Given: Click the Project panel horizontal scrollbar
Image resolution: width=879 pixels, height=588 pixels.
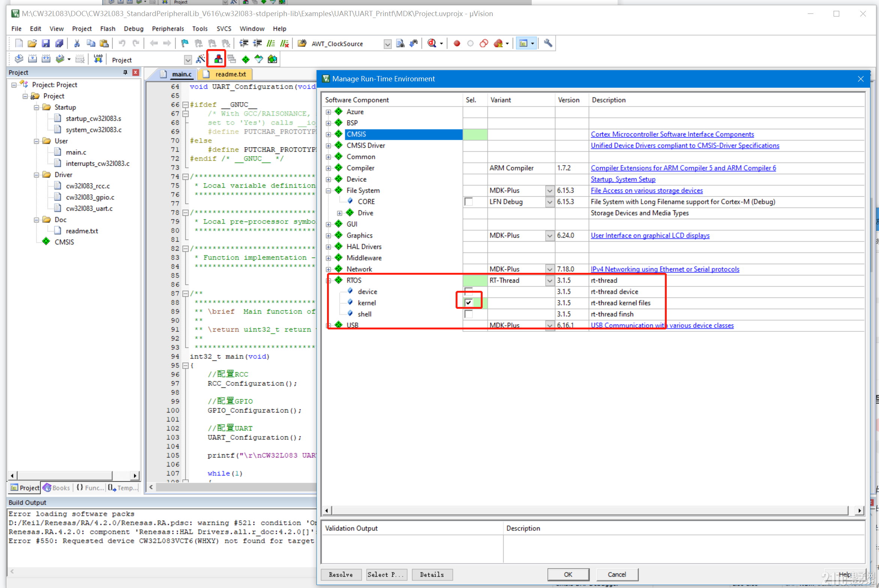Looking at the screenshot, I should [64, 476].
